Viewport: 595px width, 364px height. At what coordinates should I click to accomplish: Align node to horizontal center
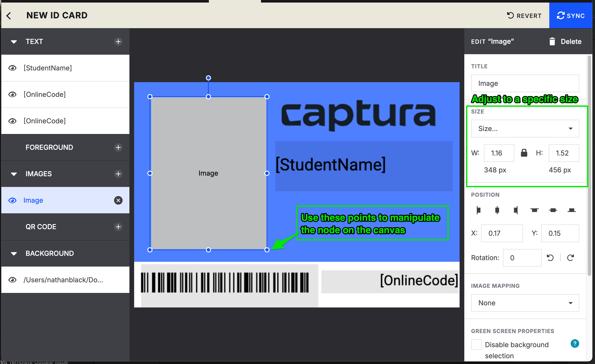pyautogui.click(x=497, y=210)
